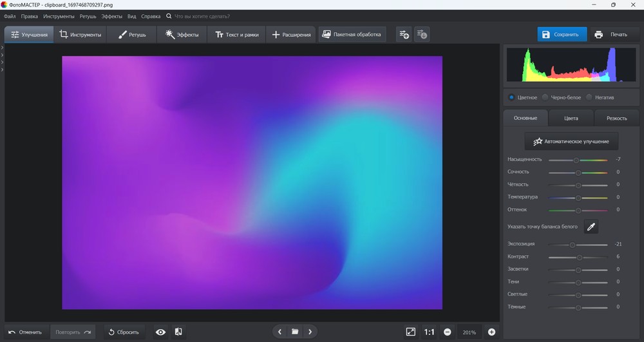Click the zoom in plus icon
The image size is (644, 342).
pos(492,332)
